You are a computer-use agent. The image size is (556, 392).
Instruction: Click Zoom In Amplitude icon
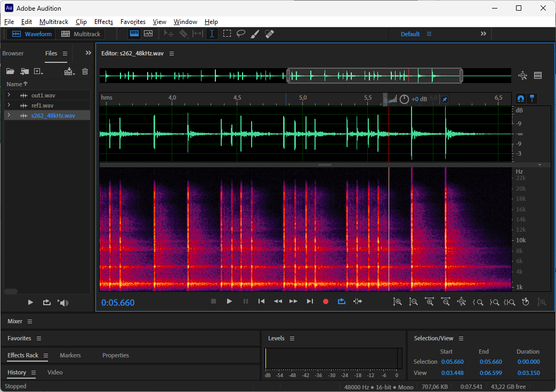(398, 302)
